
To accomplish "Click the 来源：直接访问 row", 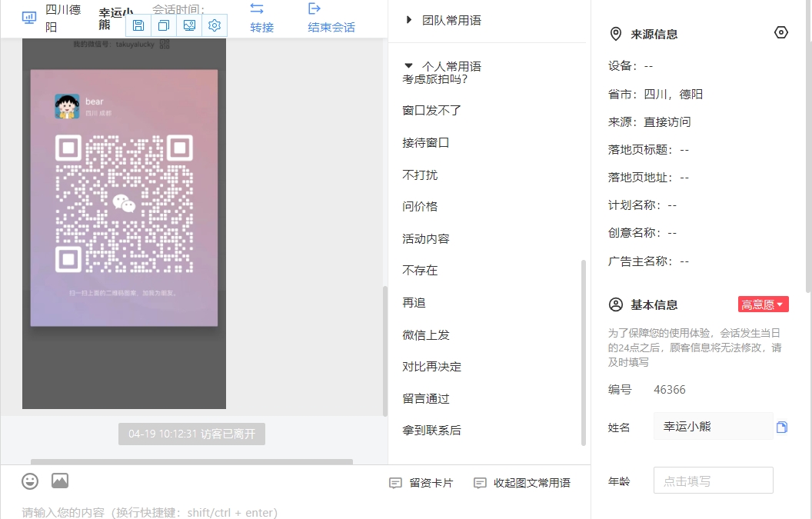I will point(650,121).
